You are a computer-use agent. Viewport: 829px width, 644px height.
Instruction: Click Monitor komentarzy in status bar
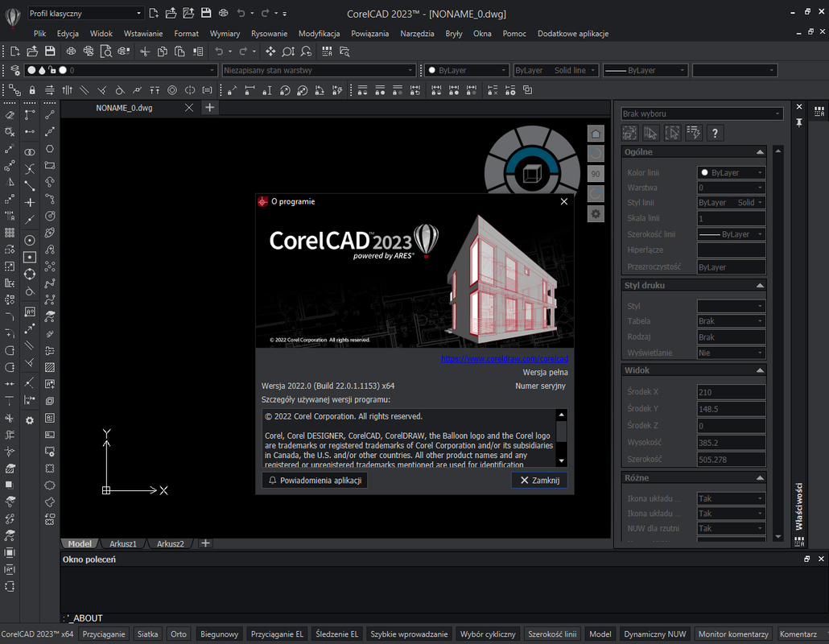tap(733, 634)
